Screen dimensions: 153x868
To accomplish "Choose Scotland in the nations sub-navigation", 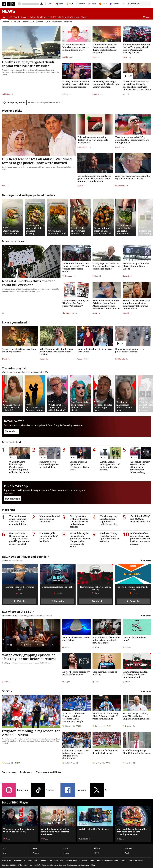I will click(x=26, y=22).
